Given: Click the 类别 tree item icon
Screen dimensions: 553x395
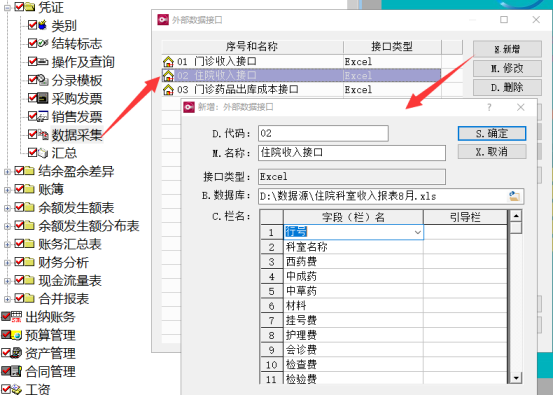Looking at the screenshot, I should (x=42, y=25).
